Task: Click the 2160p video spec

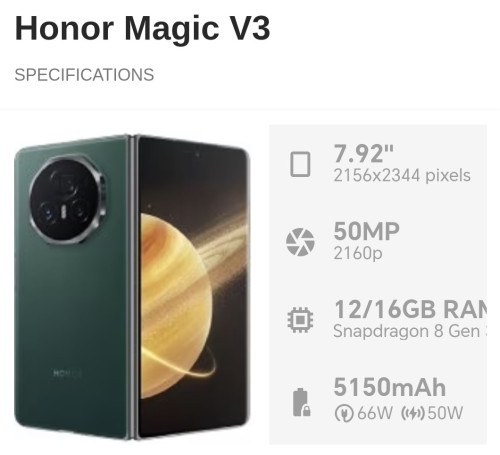Action: pos(358,254)
